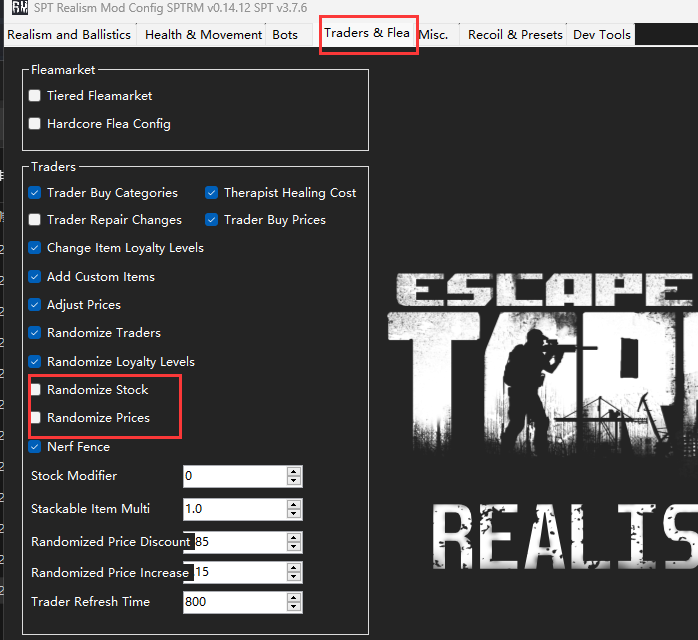
Task: Toggle Add Custom Items checkbox
Action: pyautogui.click(x=35, y=277)
